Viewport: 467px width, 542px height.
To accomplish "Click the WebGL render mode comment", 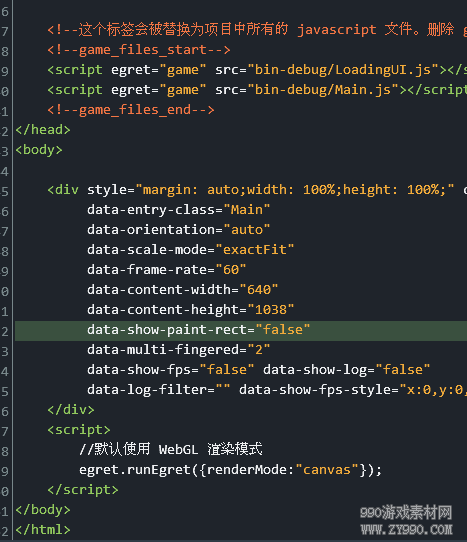I will coord(171,450).
